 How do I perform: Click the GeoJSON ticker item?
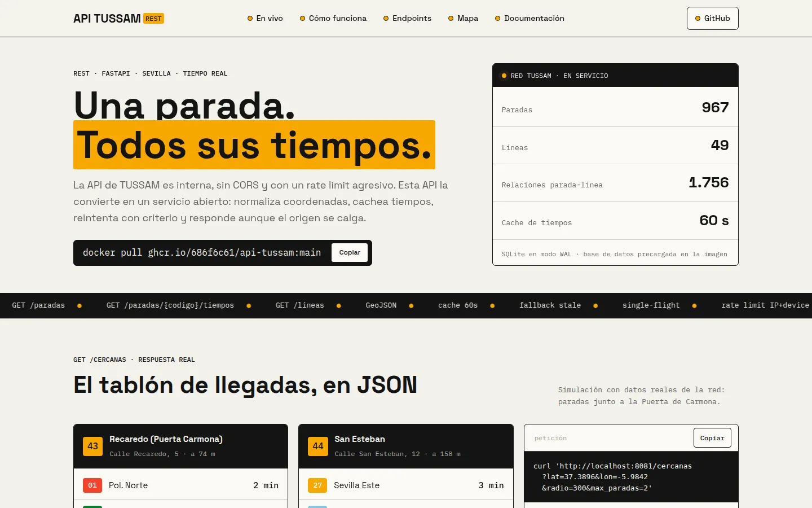click(x=381, y=305)
